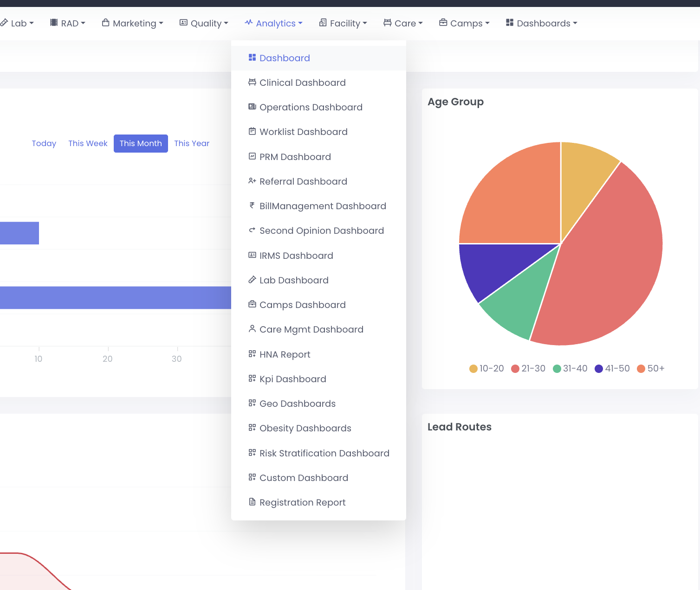This screenshot has width=700, height=590.
Task: Open the Marketing dropdown in navbar
Action: (x=133, y=23)
